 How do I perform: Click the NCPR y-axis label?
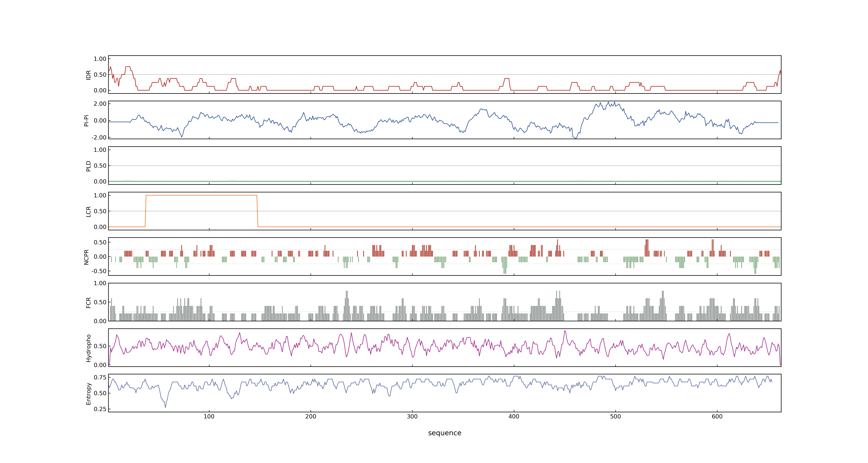pyautogui.click(x=86, y=257)
